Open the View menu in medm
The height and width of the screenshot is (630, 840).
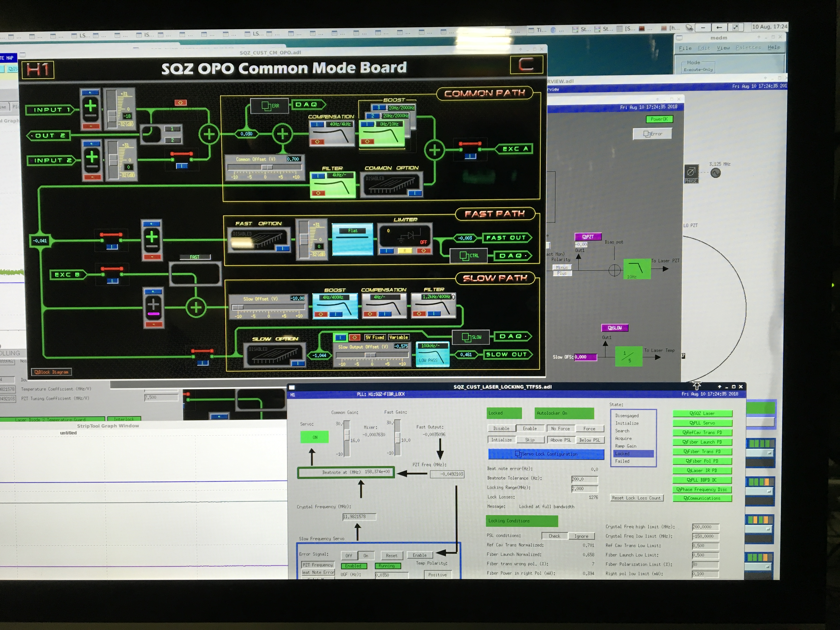pos(723,48)
